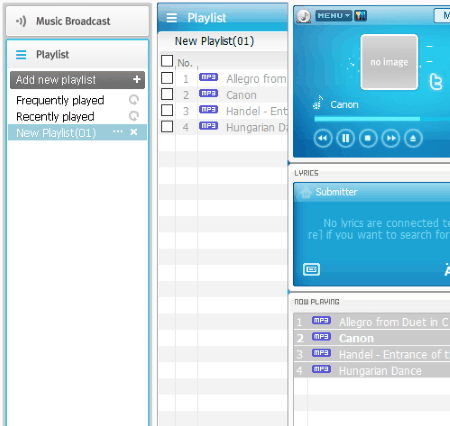Click the eject/open file button
This screenshot has width=450, height=426.
(413, 138)
